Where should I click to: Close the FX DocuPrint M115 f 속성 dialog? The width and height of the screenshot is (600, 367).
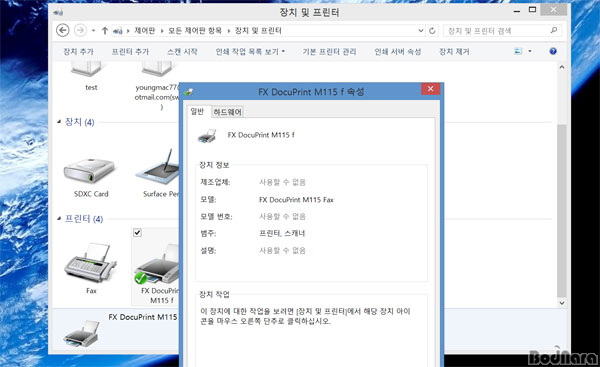tap(430, 89)
